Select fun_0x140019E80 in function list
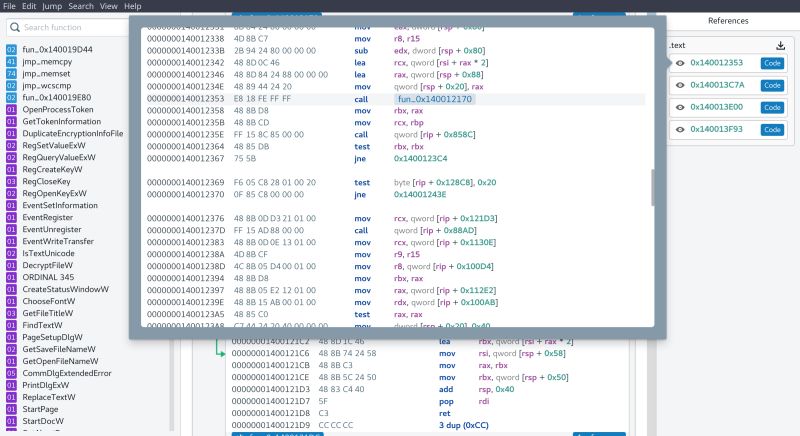800x436 pixels. 57,97
